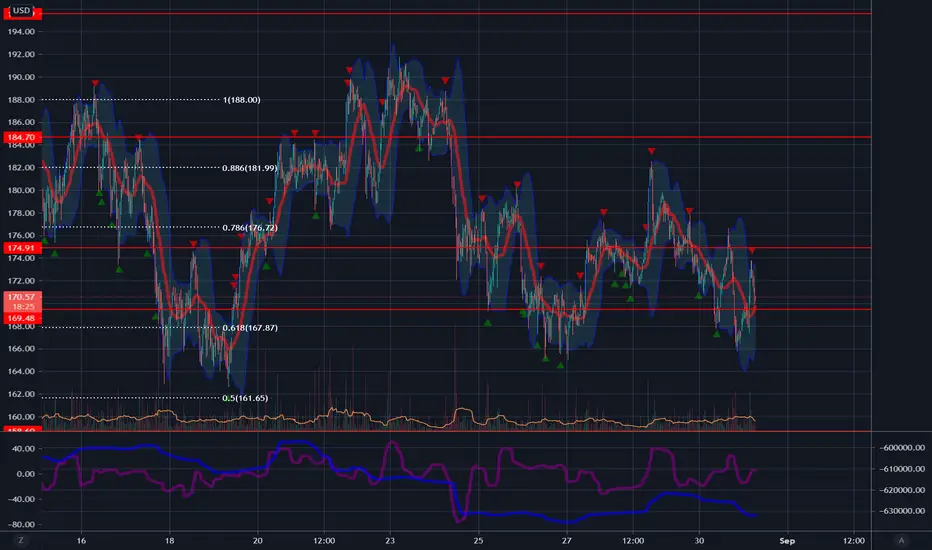Click the 164.00 price axis value
The image size is (932, 550).
[x=21, y=371]
